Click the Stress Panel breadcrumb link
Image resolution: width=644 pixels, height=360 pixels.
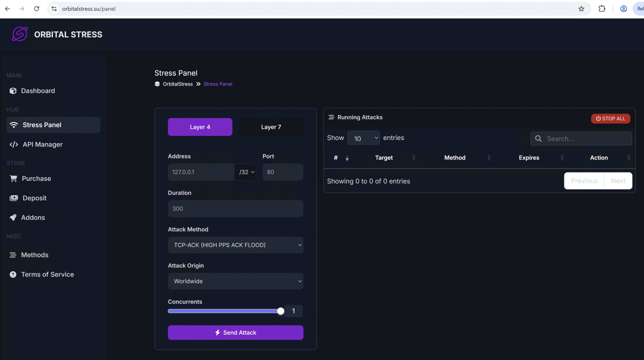(218, 84)
